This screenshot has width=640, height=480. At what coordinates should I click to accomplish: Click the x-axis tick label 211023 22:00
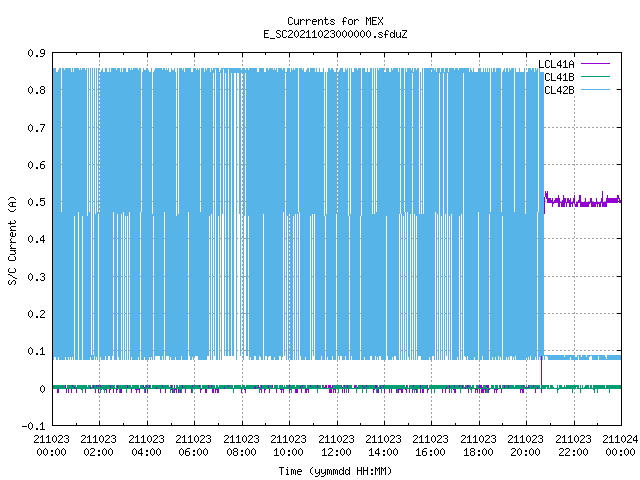[x=573, y=446]
